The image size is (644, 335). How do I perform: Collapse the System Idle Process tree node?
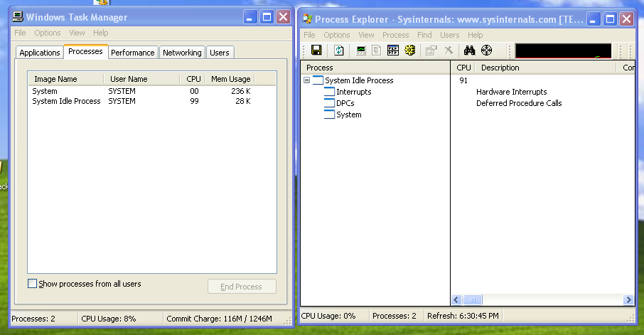307,80
